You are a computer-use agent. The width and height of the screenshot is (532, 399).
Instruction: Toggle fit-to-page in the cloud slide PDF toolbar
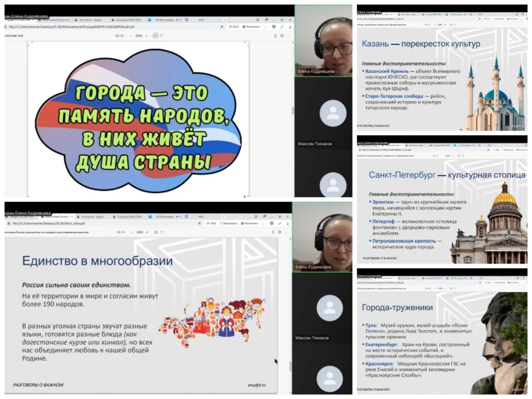click(x=155, y=36)
